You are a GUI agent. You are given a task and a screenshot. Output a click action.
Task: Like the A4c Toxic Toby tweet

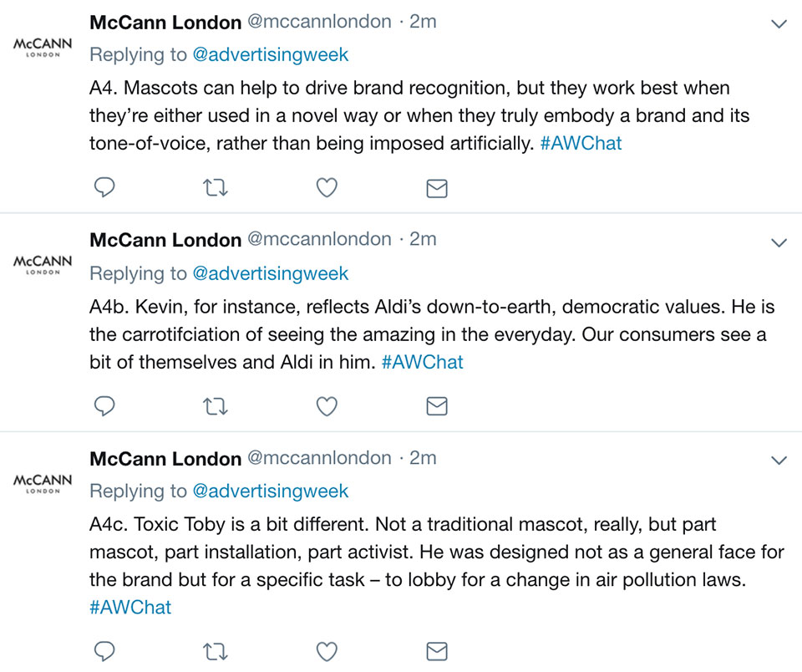point(327,651)
